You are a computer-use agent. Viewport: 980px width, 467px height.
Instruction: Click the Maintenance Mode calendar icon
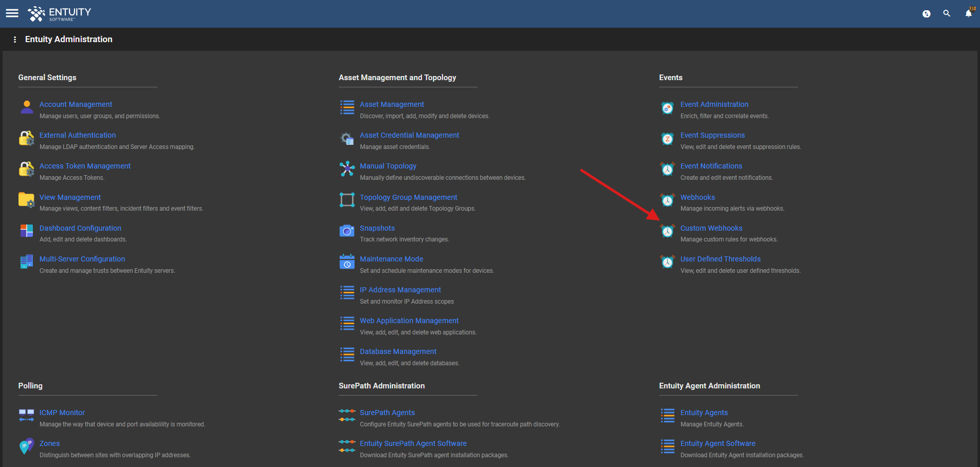(347, 261)
